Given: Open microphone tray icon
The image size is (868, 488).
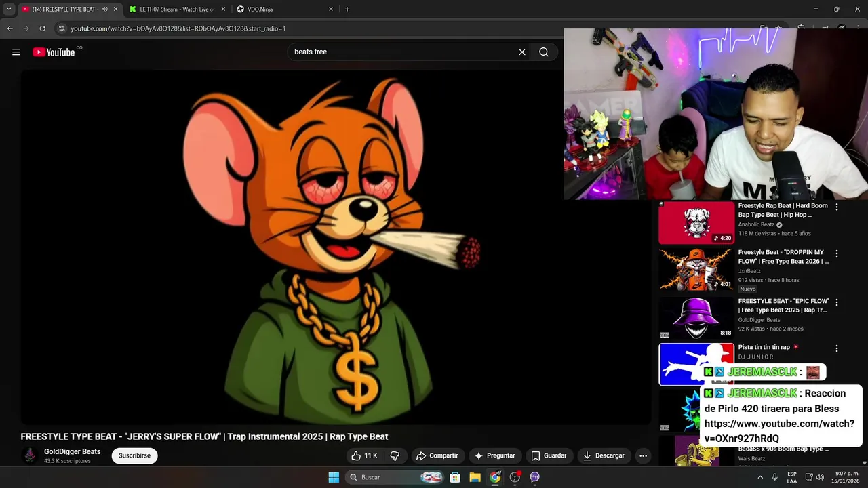Looking at the screenshot, I should point(774,477).
